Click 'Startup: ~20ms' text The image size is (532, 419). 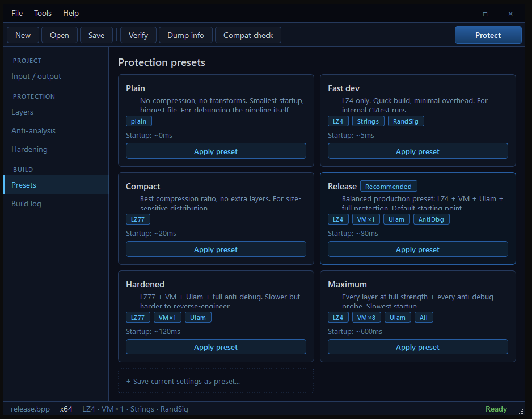[x=151, y=234]
